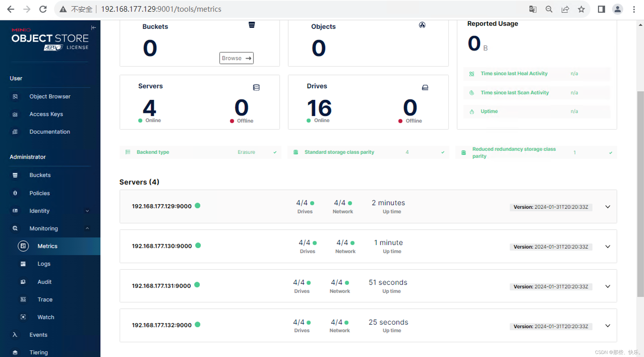The height and width of the screenshot is (357, 644).
Task: Click the Events section in sidebar
Action: pos(38,334)
